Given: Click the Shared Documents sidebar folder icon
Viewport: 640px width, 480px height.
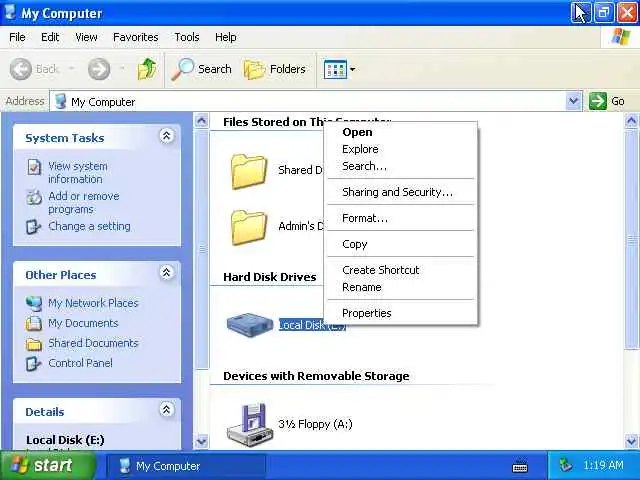Looking at the screenshot, I should pos(33,344).
